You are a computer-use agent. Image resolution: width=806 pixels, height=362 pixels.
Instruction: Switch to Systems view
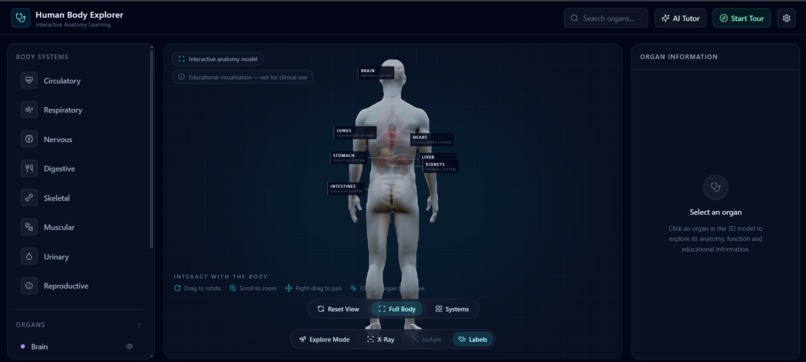(452, 309)
